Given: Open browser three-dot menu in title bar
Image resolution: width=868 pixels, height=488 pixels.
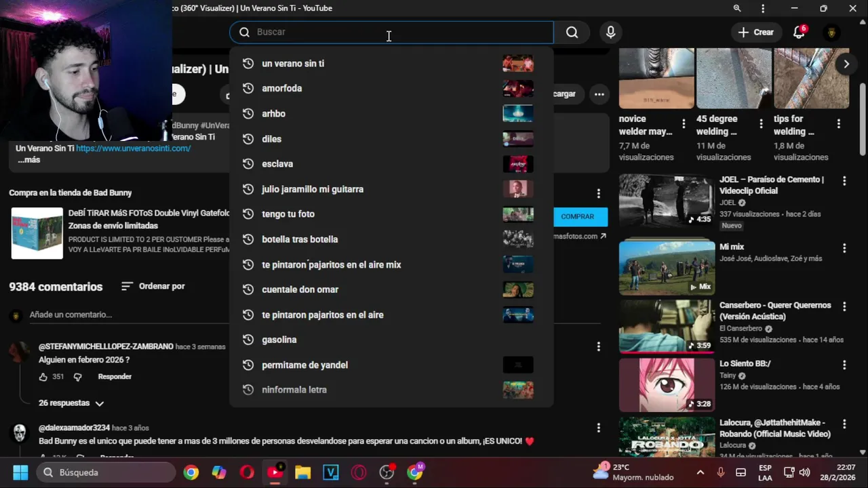Looking at the screenshot, I should [763, 8].
